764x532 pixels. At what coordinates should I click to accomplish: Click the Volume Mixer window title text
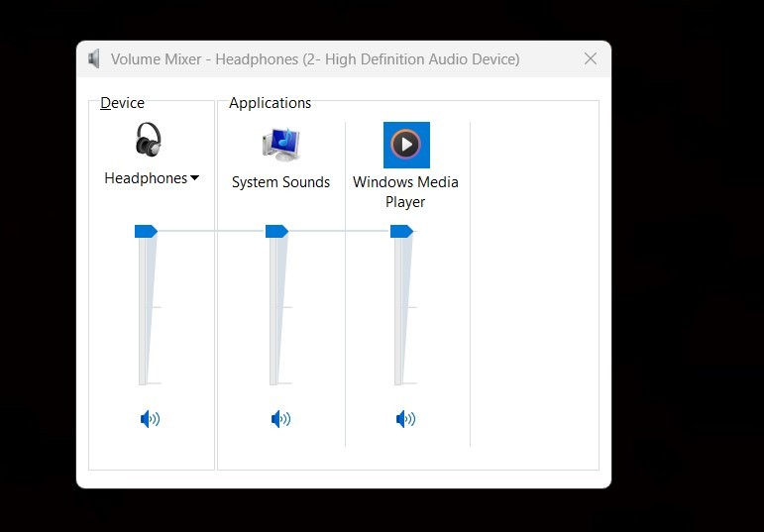click(315, 59)
